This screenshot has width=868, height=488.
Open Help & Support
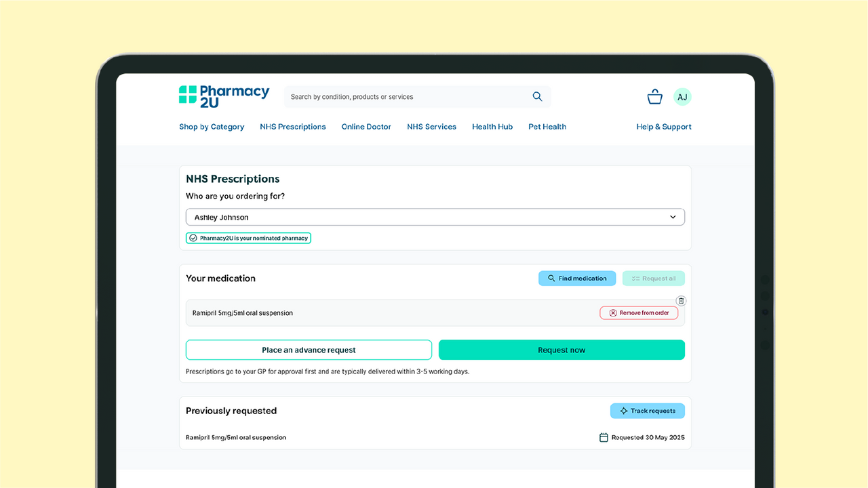[663, 127]
